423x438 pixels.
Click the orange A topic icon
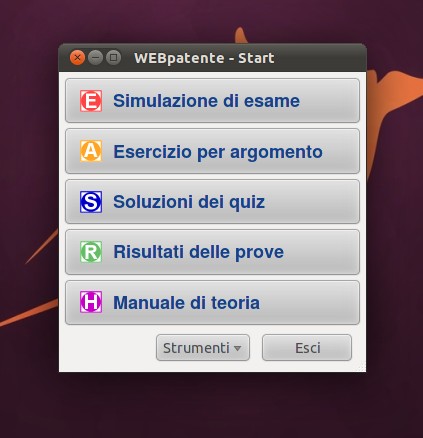coord(91,151)
